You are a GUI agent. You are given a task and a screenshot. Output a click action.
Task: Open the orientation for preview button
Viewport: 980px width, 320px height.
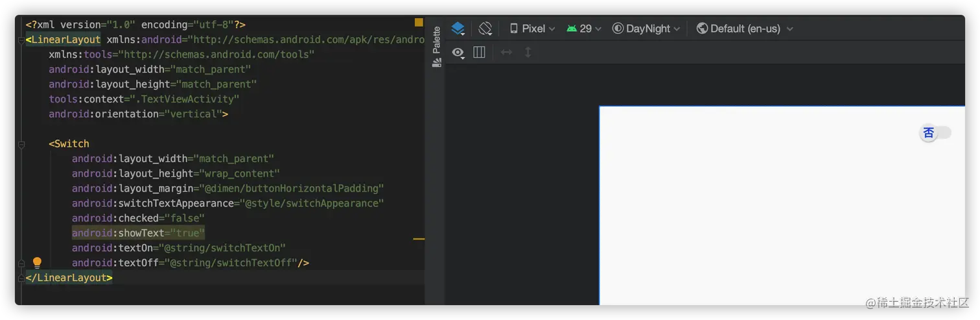pyautogui.click(x=485, y=29)
